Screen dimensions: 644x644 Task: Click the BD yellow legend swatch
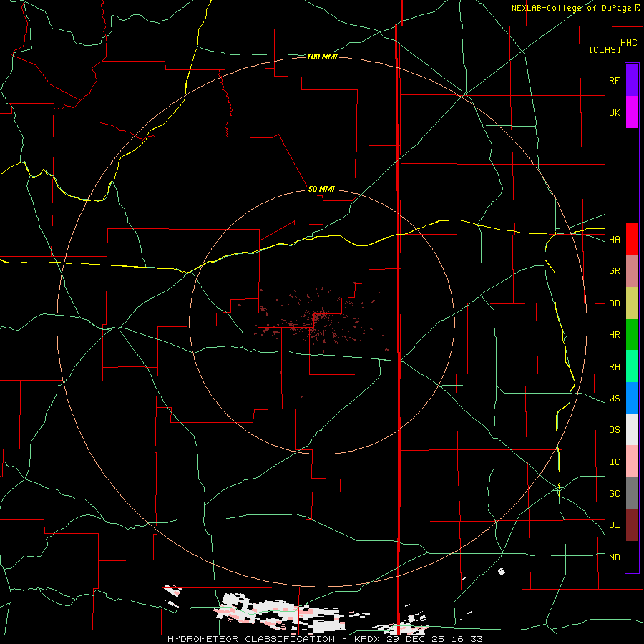(x=632, y=303)
